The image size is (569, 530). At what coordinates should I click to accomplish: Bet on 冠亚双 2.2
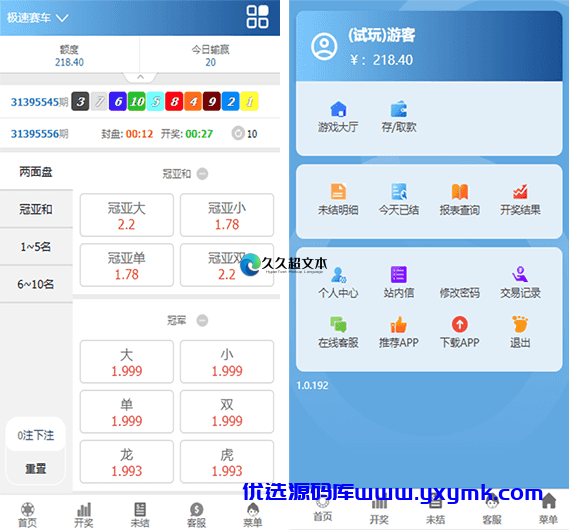(227, 265)
